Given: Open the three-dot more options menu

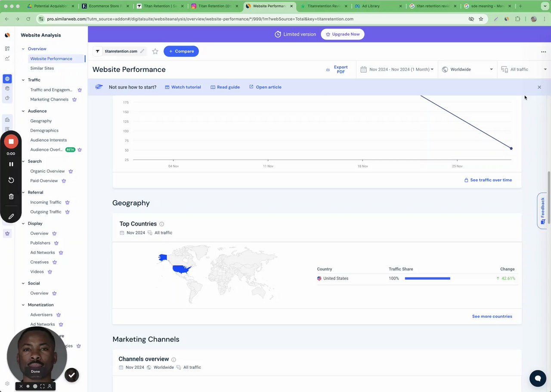Looking at the screenshot, I should click(543, 52).
